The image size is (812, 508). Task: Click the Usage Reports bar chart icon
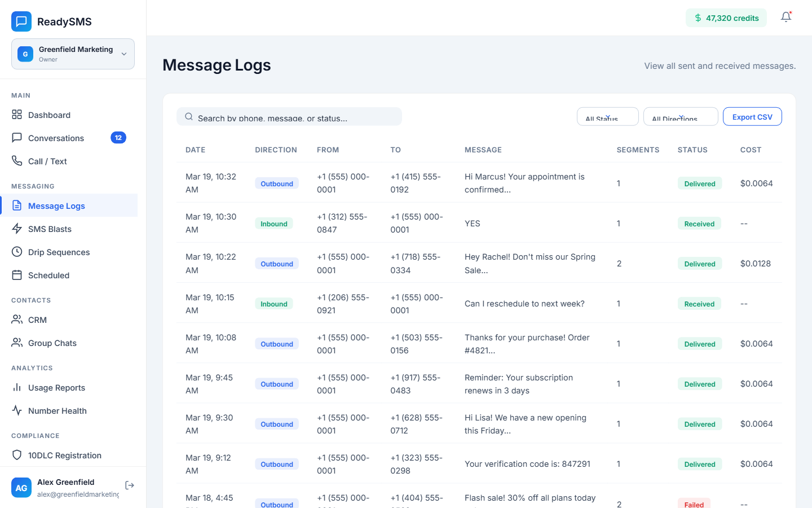click(x=17, y=387)
